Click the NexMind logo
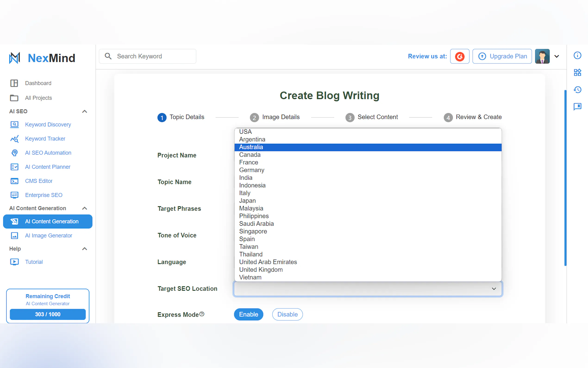 click(x=42, y=58)
